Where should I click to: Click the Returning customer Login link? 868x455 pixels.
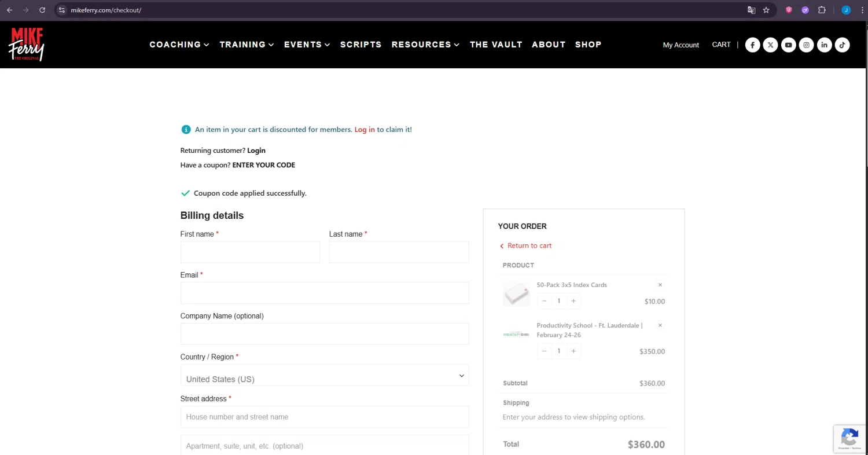[256, 151]
